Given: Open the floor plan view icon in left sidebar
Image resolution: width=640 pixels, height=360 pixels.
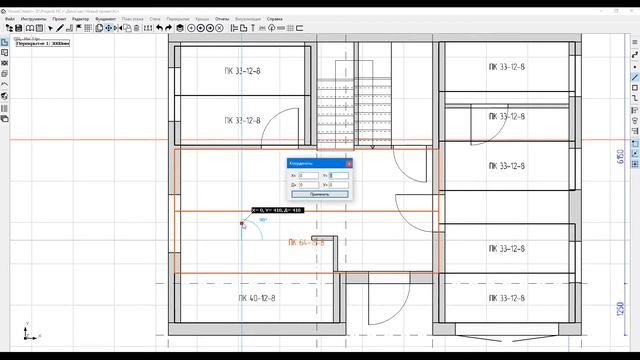Looking at the screenshot, I should coord(4,42).
